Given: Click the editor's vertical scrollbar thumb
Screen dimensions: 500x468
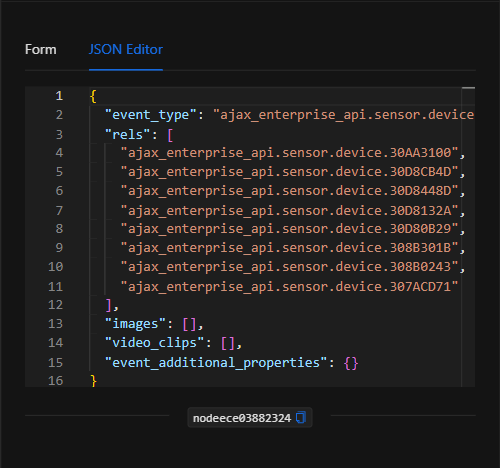Looking at the screenshot, I should [x=468, y=88].
